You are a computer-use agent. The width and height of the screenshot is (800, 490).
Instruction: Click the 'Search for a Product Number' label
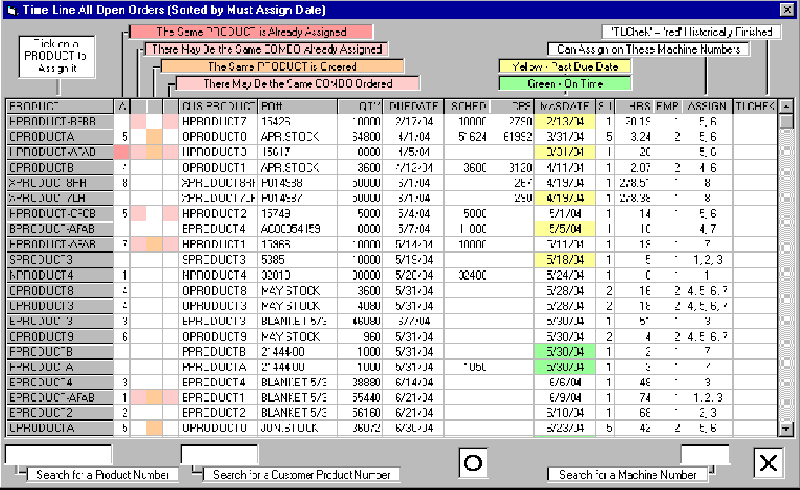pos(103,475)
